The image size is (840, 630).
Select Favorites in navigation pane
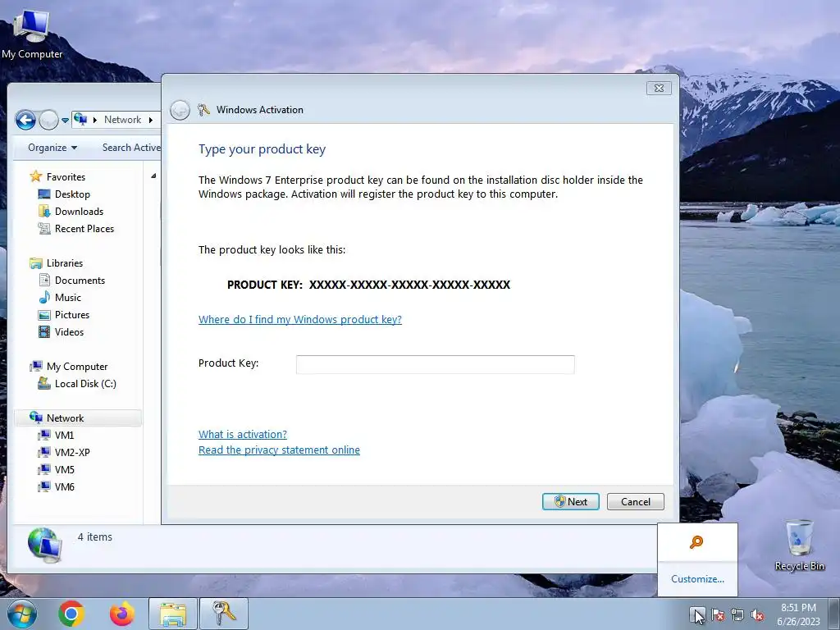[66, 177]
